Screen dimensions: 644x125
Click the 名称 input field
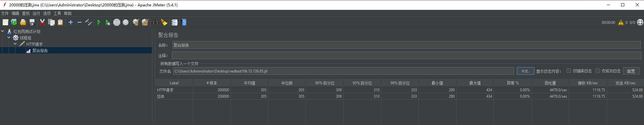(x=407, y=45)
